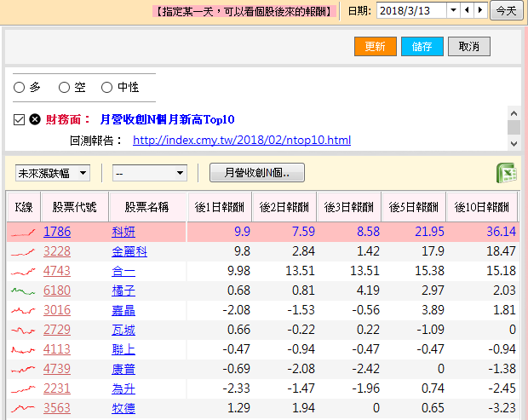528x420 pixels.
Task: Go to the previous date with the left arrow
Action: point(467,10)
